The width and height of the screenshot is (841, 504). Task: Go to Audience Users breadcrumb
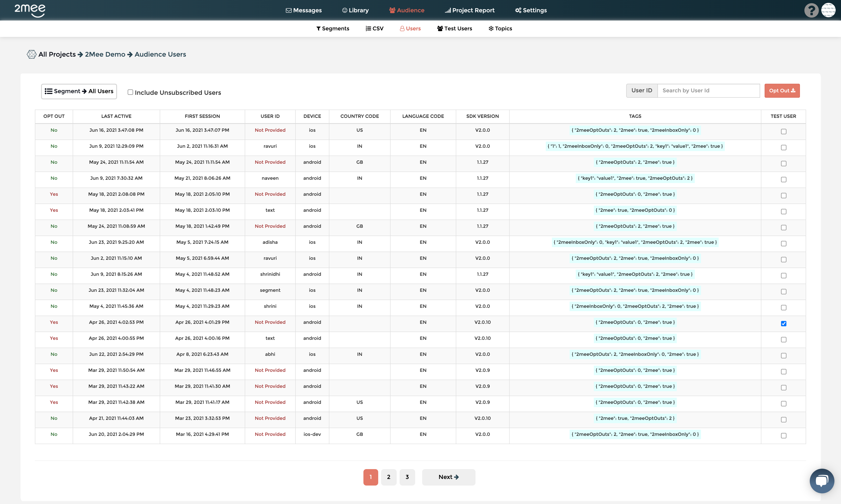pos(160,54)
